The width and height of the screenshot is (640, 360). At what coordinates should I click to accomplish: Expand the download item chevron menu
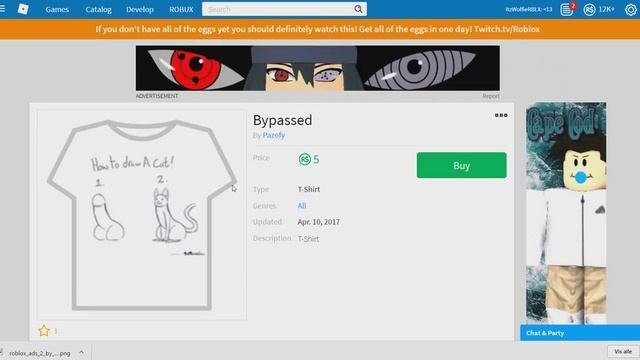click(x=81, y=352)
